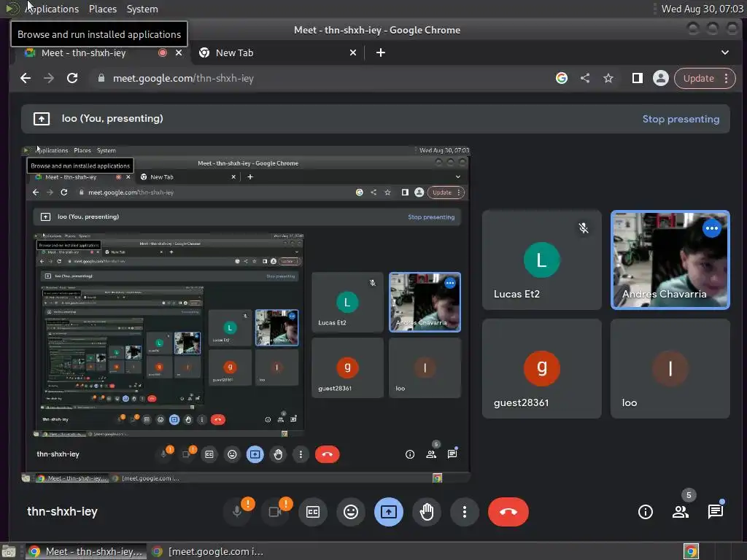Open more options three-dot menu in call controls
This screenshot has width=747, height=560.
[x=465, y=512]
